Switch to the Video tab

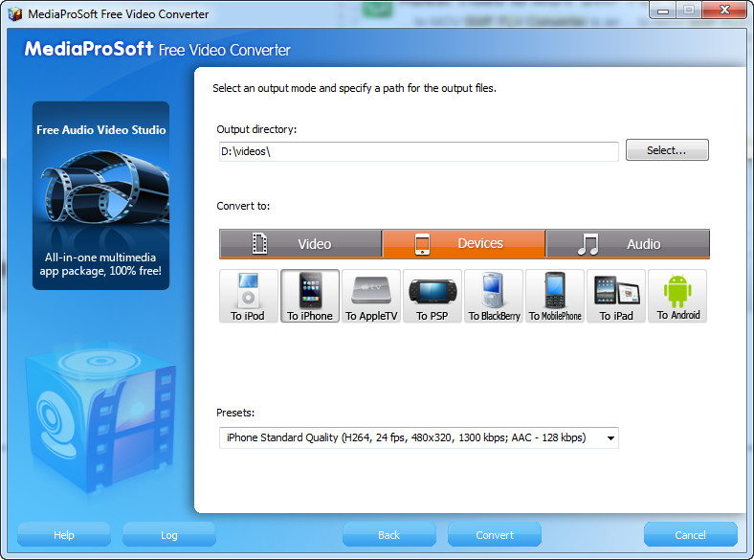click(300, 244)
